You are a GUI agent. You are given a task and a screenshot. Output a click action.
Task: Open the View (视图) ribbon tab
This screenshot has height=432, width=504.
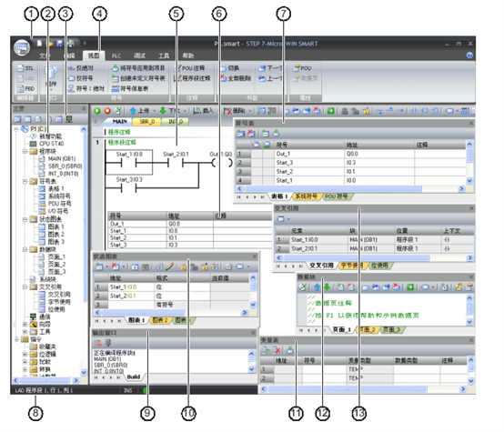[94, 55]
